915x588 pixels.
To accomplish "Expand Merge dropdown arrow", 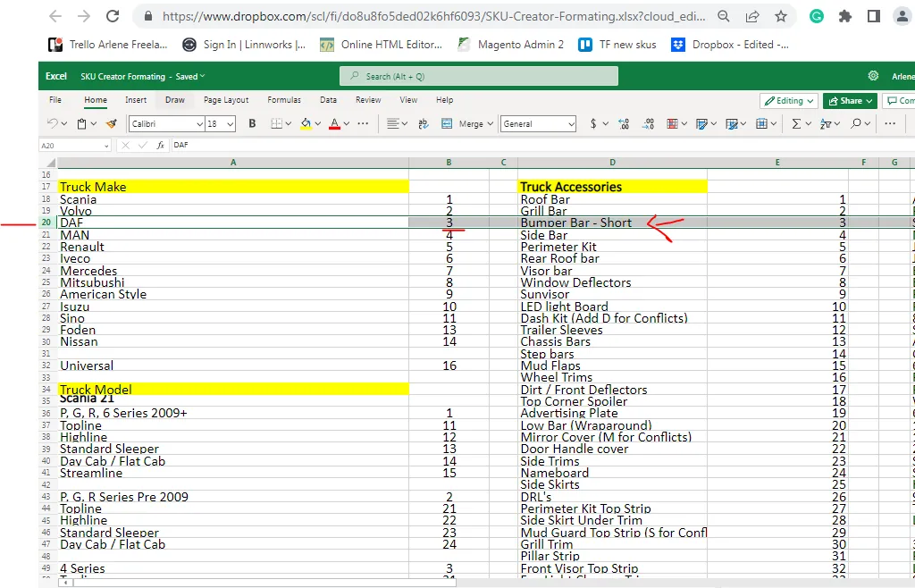I will coord(491,123).
